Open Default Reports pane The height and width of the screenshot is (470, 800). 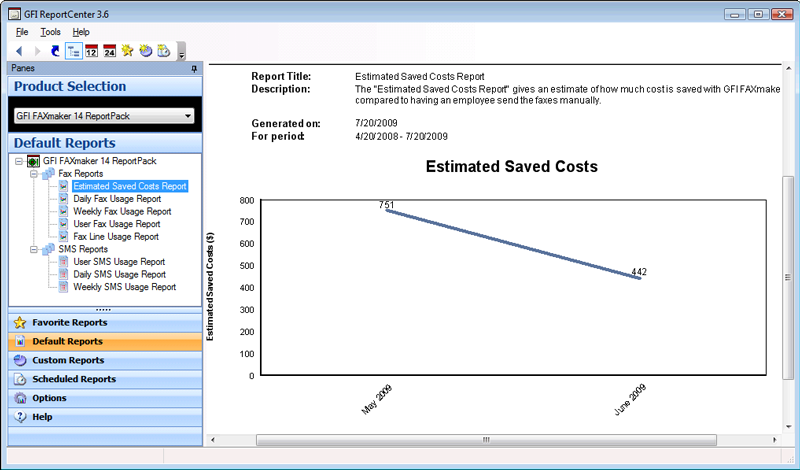pyautogui.click(x=105, y=341)
